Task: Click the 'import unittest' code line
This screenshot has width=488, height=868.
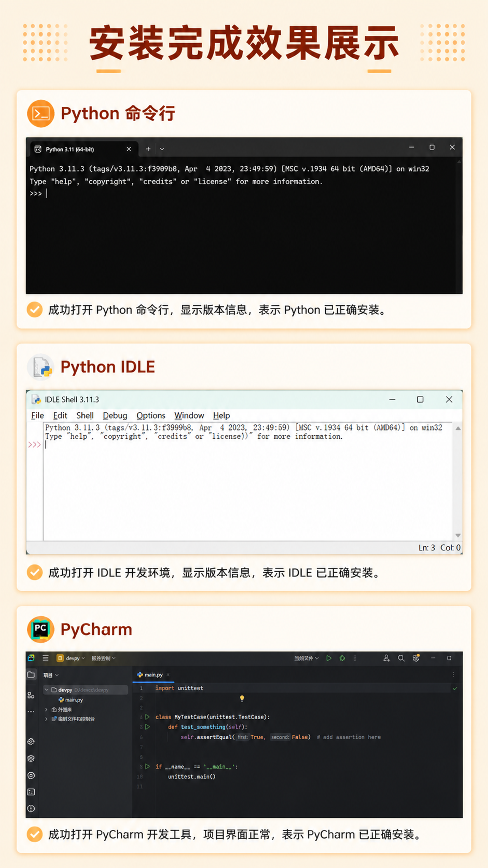Action: pos(179,688)
